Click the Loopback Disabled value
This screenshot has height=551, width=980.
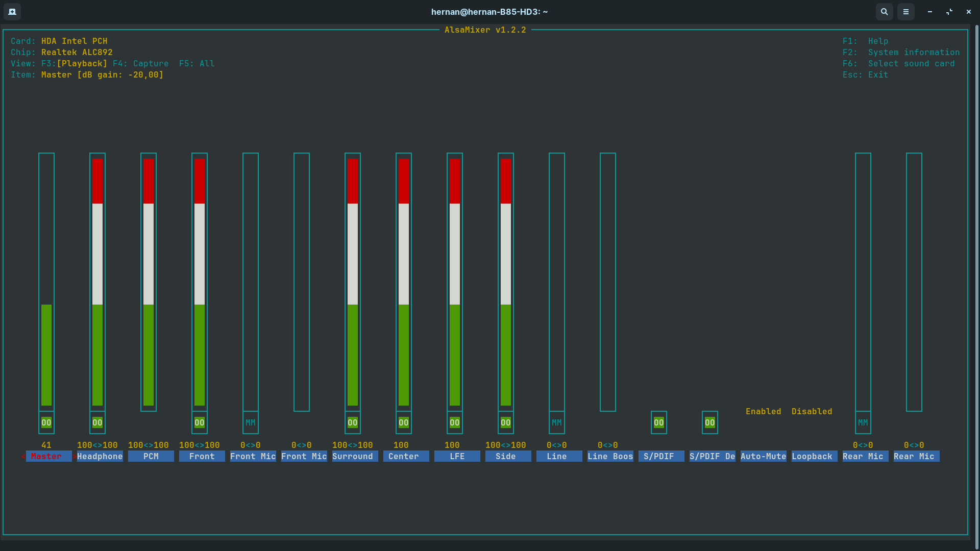coord(812,411)
